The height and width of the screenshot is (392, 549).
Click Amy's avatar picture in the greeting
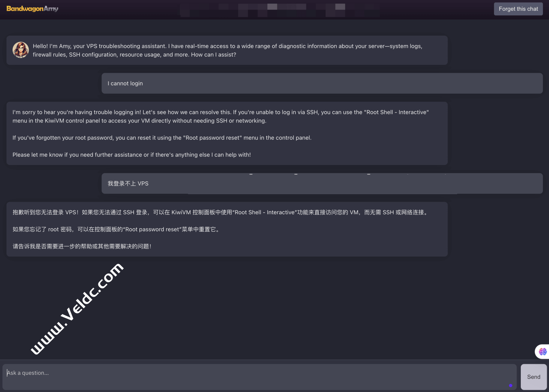21,50
